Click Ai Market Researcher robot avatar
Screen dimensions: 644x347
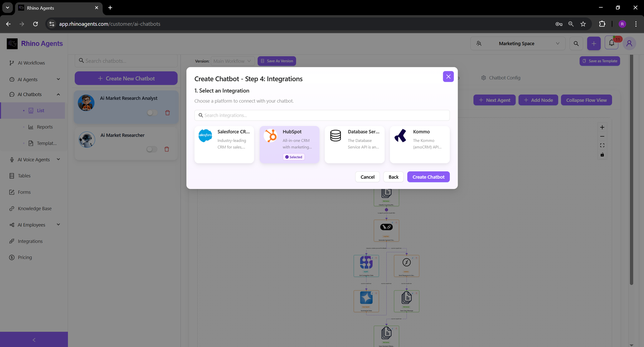(x=87, y=140)
